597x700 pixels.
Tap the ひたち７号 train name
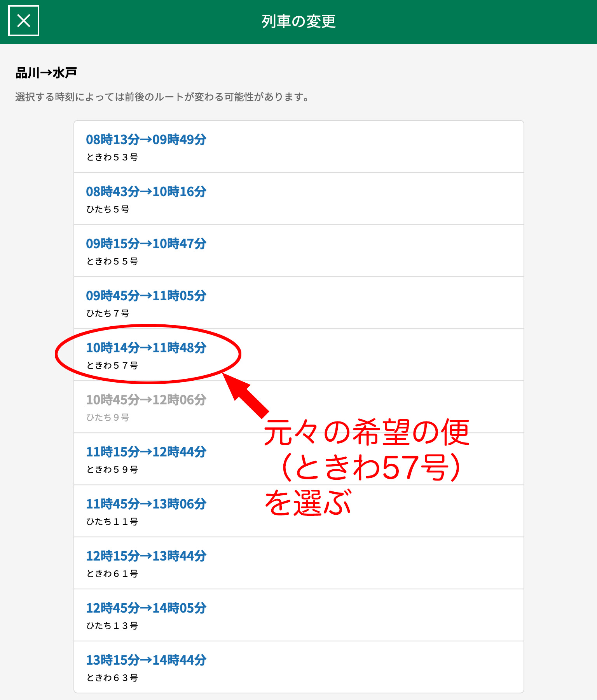[x=108, y=313]
